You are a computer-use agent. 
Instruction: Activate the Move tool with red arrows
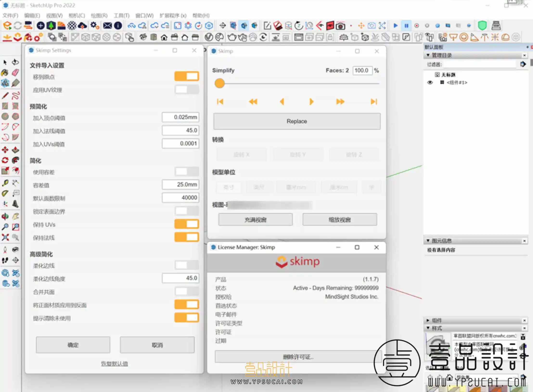5,150
